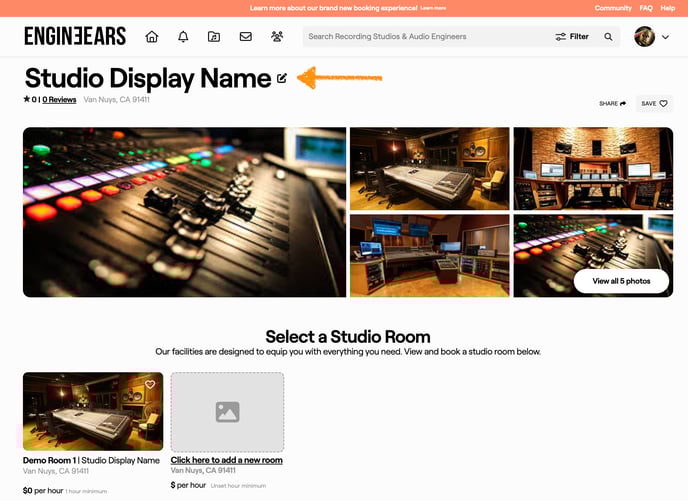688x501 pixels.
Task: Toggle Save for this studio
Action: click(654, 103)
